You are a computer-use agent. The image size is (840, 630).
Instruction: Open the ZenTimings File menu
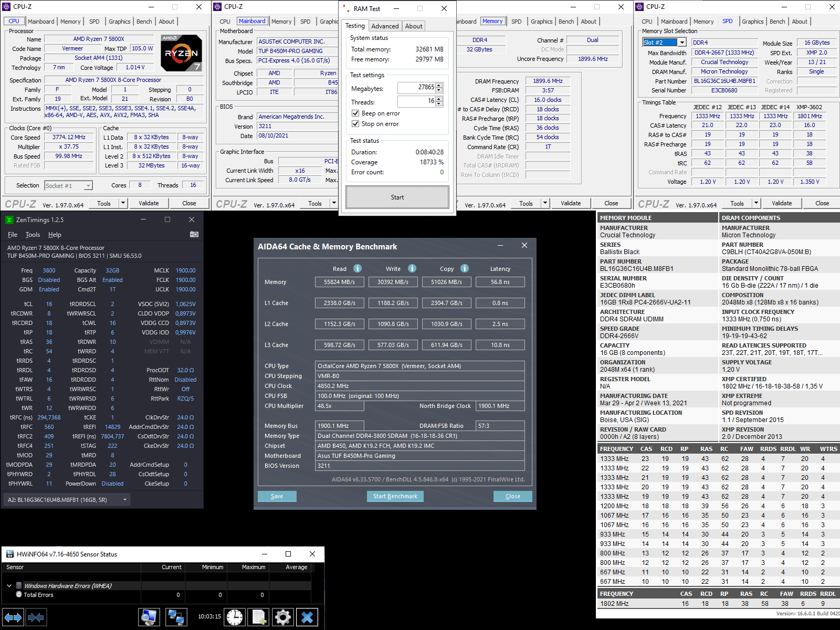tap(13, 235)
